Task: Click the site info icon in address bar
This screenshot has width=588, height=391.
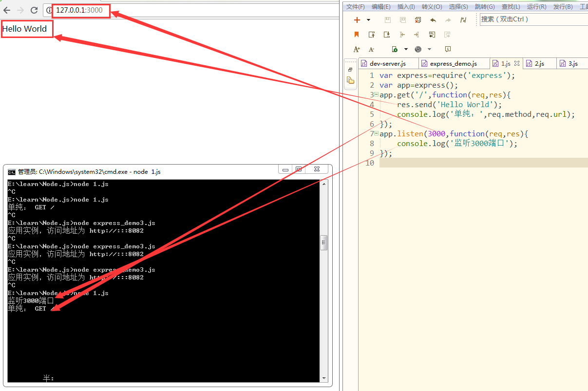Action: (x=49, y=10)
